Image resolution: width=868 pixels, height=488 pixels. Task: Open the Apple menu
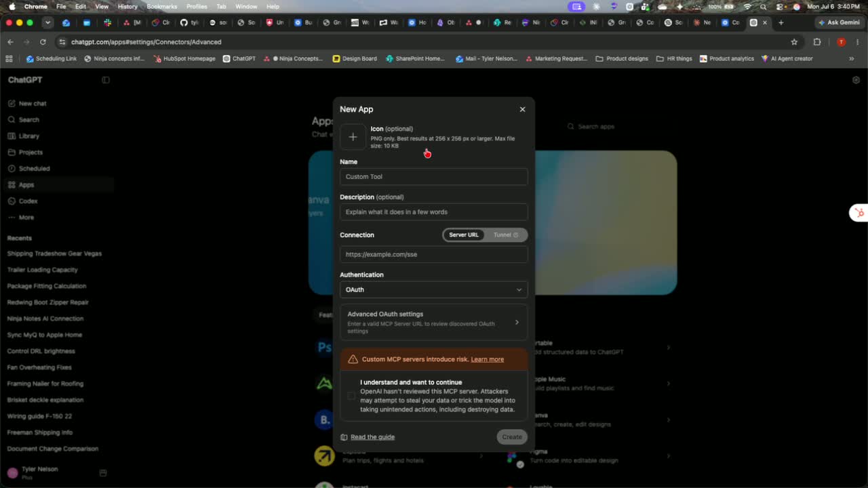[x=12, y=6]
